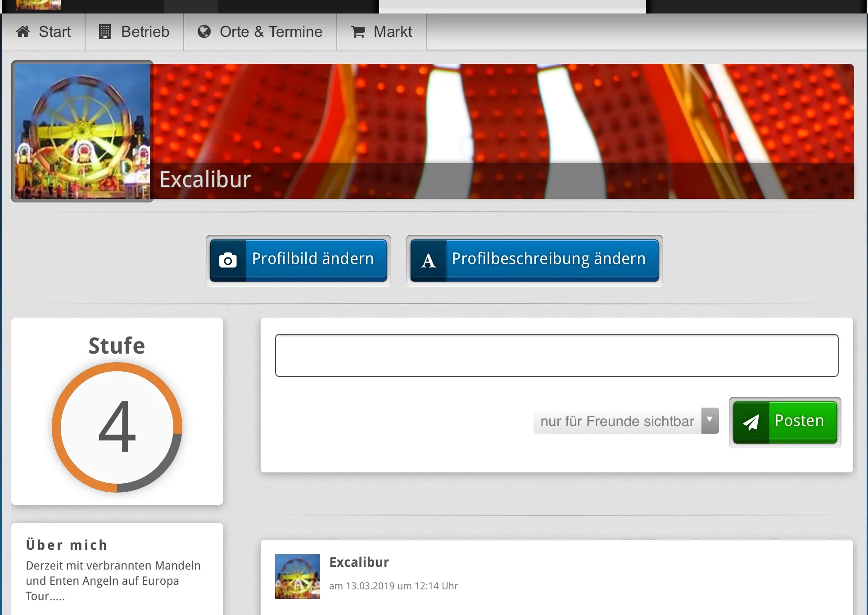Click the Stufe 4 level progress ring

(x=117, y=427)
